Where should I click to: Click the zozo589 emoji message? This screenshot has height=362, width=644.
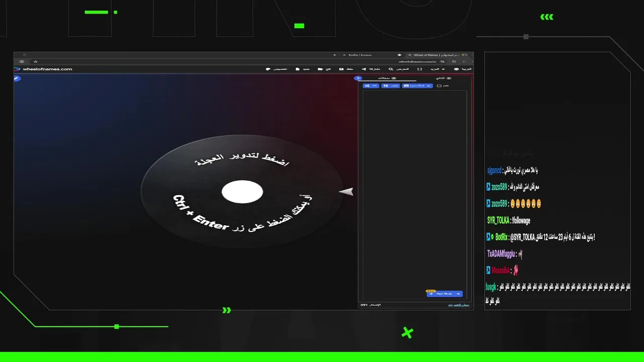coord(526,204)
